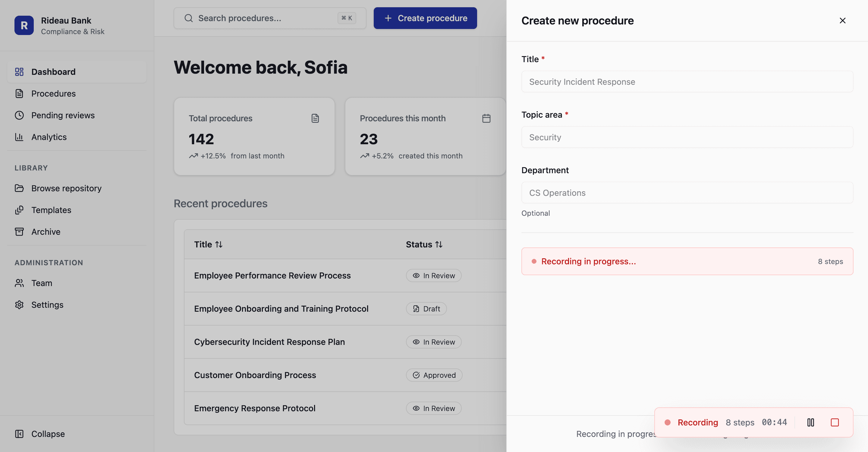The height and width of the screenshot is (452, 868).
Task: Open Cybersecurity Incident Response Plan row
Action: click(x=269, y=342)
